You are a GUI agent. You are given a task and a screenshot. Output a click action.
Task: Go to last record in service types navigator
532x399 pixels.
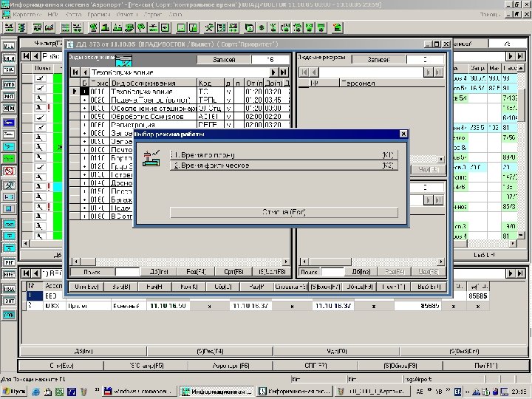point(283,72)
